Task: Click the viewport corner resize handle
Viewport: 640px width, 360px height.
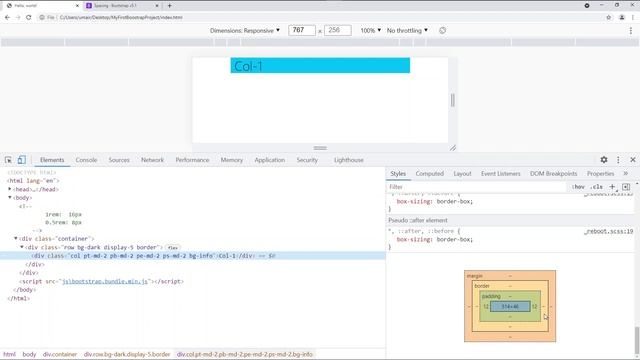Action: tap(453, 148)
